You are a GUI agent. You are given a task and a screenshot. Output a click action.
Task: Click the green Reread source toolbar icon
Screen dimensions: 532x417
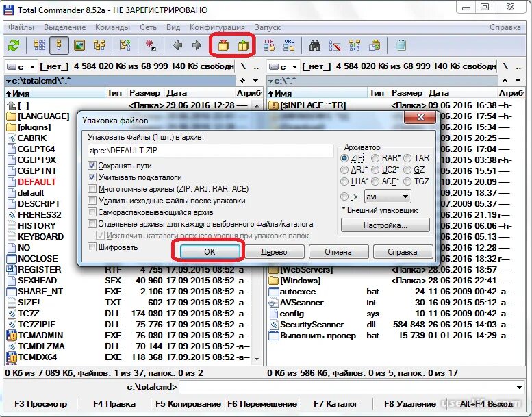point(14,45)
